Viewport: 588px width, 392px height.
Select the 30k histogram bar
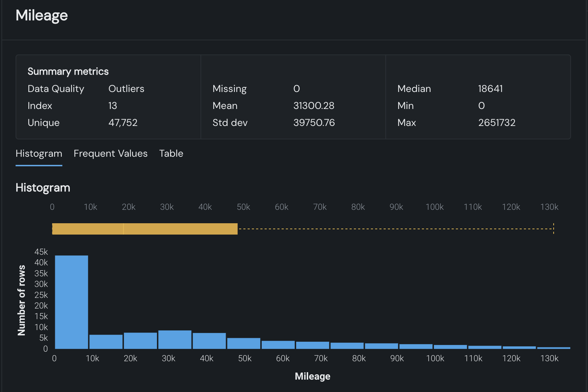pyautogui.click(x=174, y=340)
